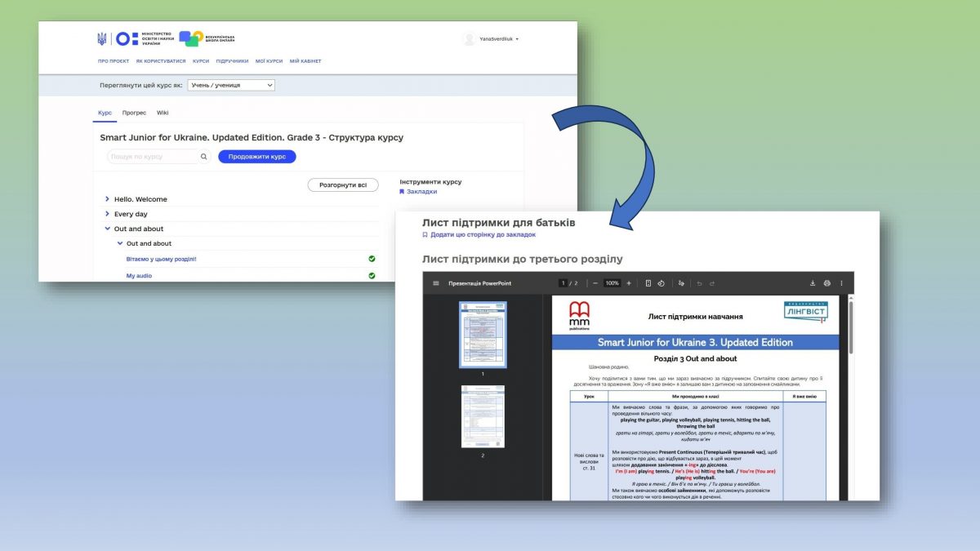Open КУРСИ menu item
Screen dimensions: 980x551
pyautogui.click(x=201, y=61)
